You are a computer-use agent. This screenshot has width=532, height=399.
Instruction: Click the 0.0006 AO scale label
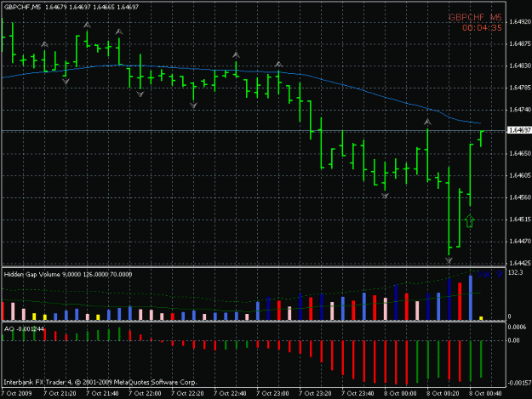517,328
